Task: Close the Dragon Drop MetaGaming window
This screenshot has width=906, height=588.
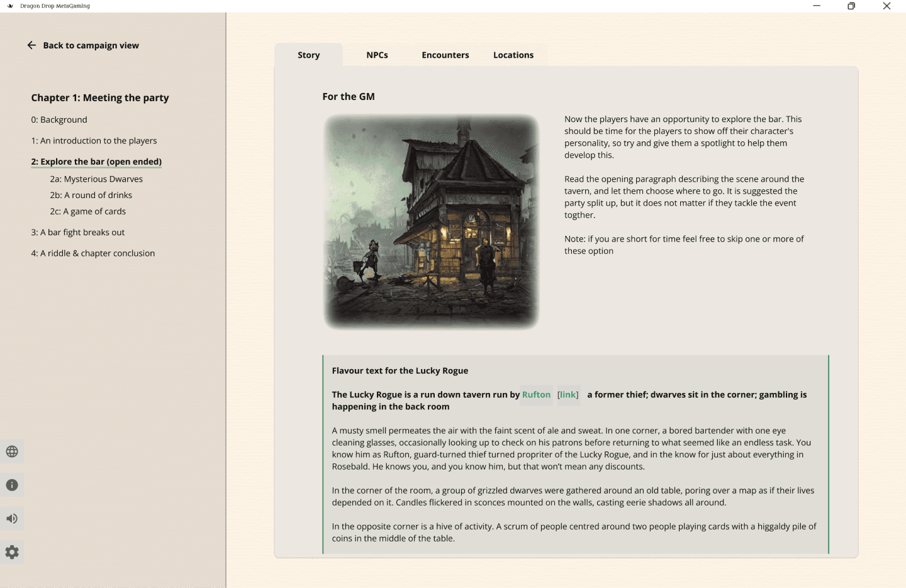Action: click(x=886, y=6)
